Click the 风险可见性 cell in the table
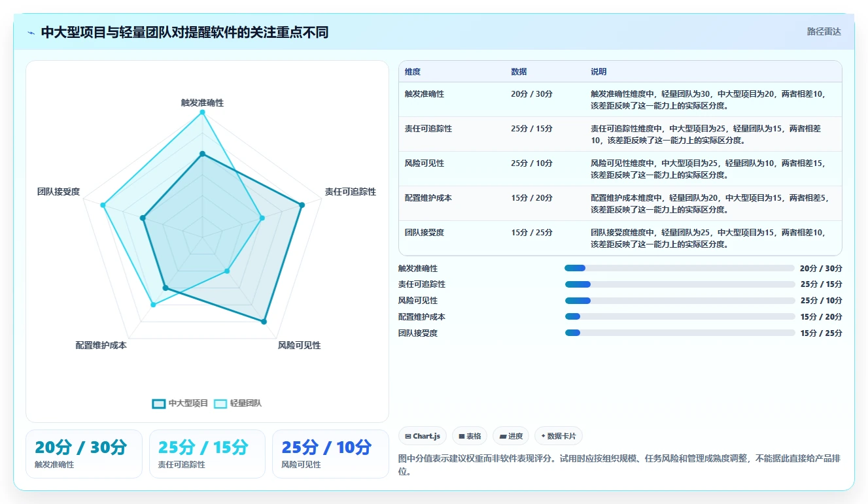Viewport: 868px width, 504px height. coord(425,163)
